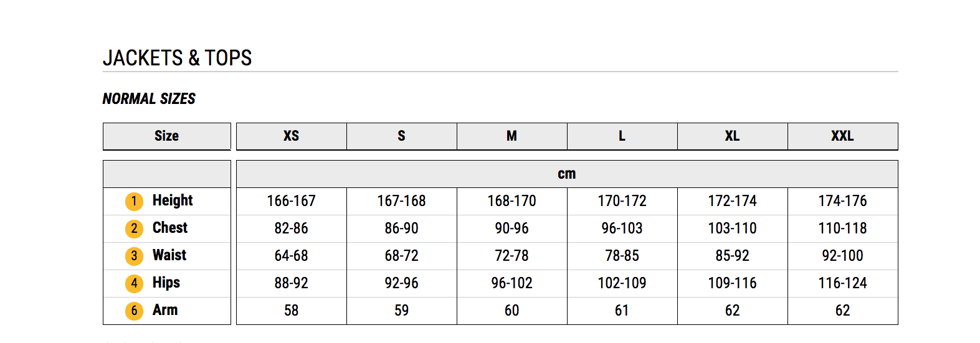Image resolution: width=980 pixels, height=343 pixels.
Task: Click the Size header cell
Action: [x=167, y=136]
